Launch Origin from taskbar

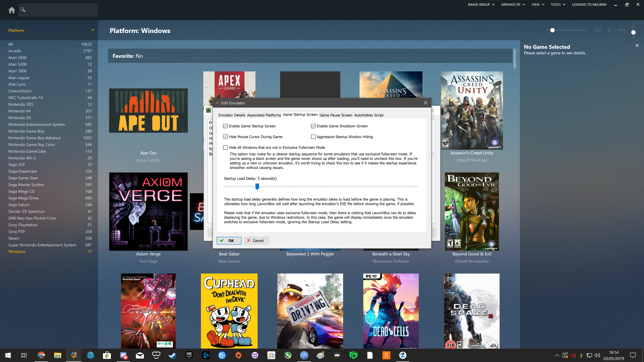(238, 355)
